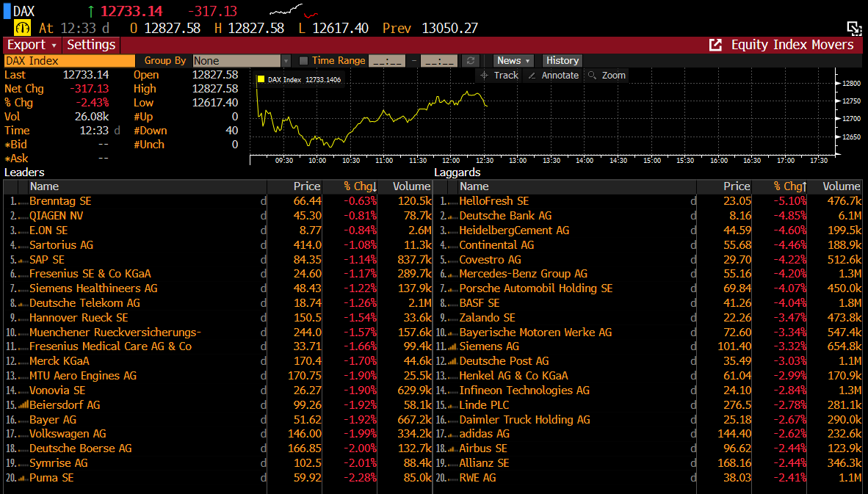Click the History button
Viewport: 868px width, 494px height.
[563, 61]
